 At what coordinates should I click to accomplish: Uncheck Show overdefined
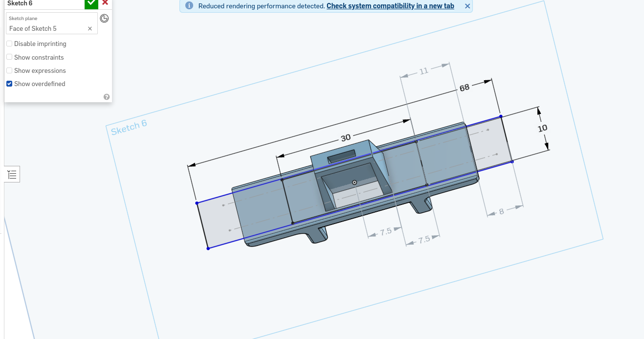tap(9, 84)
